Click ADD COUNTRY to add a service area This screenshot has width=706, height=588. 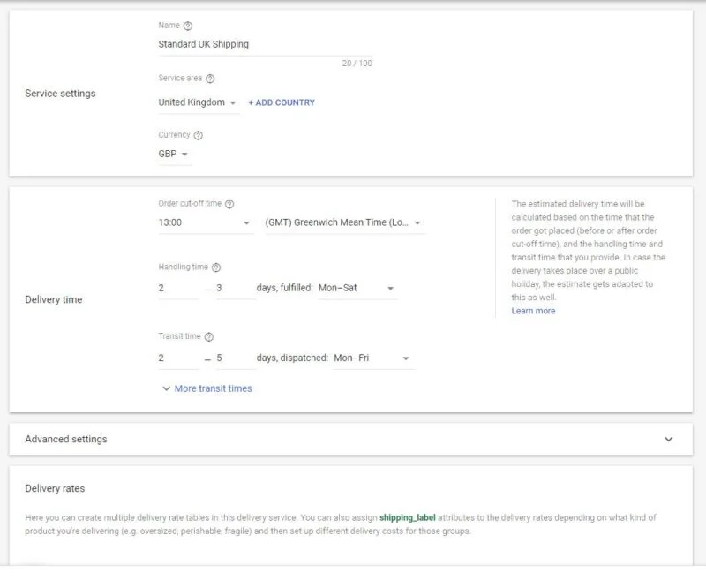[282, 102]
